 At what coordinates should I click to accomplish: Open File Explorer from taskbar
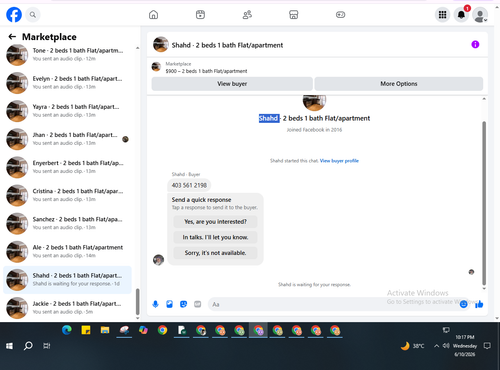pos(105,330)
